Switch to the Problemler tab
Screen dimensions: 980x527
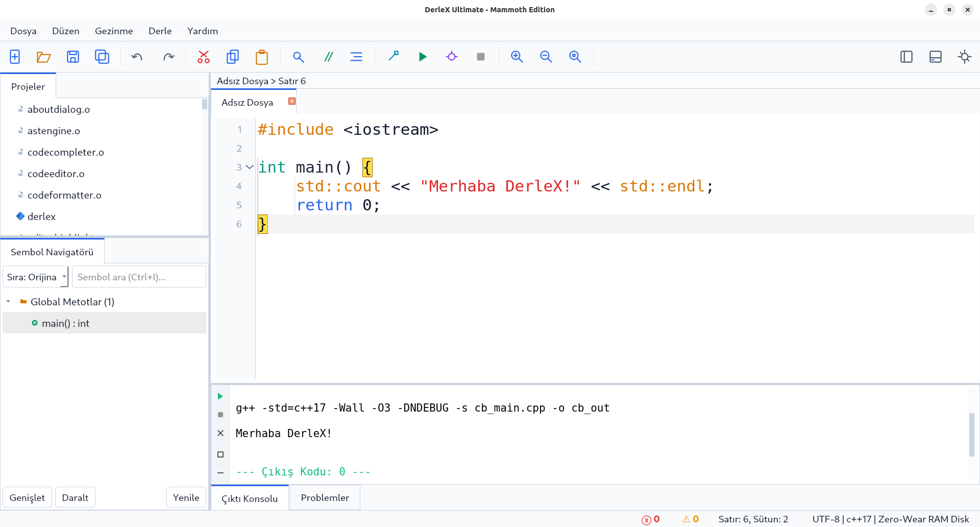click(325, 497)
